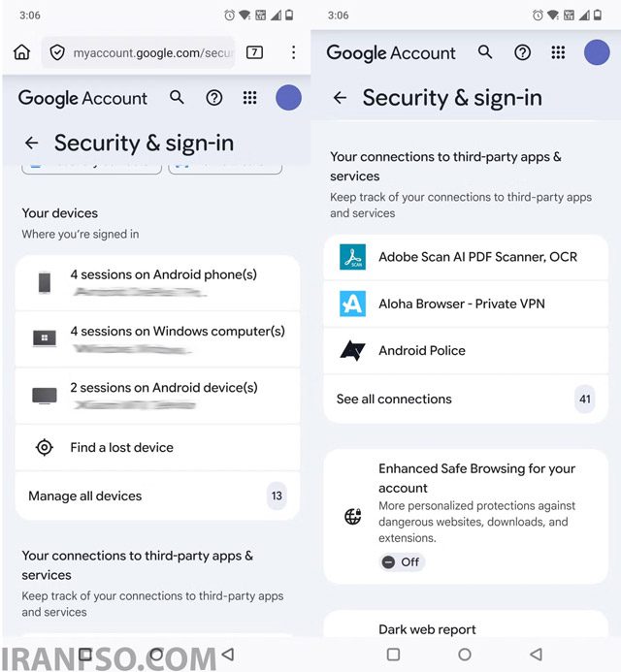Open the Google apps grid in left header
Viewport: 621px width, 672px height.
coord(249,98)
